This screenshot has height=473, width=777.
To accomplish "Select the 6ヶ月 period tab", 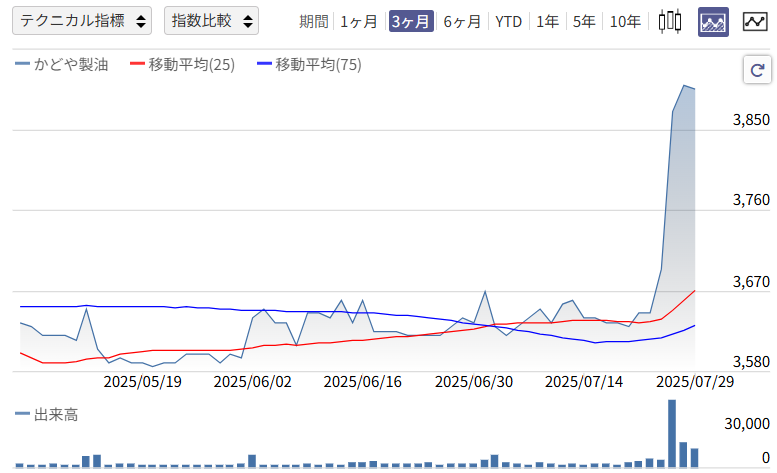I will pos(462,22).
